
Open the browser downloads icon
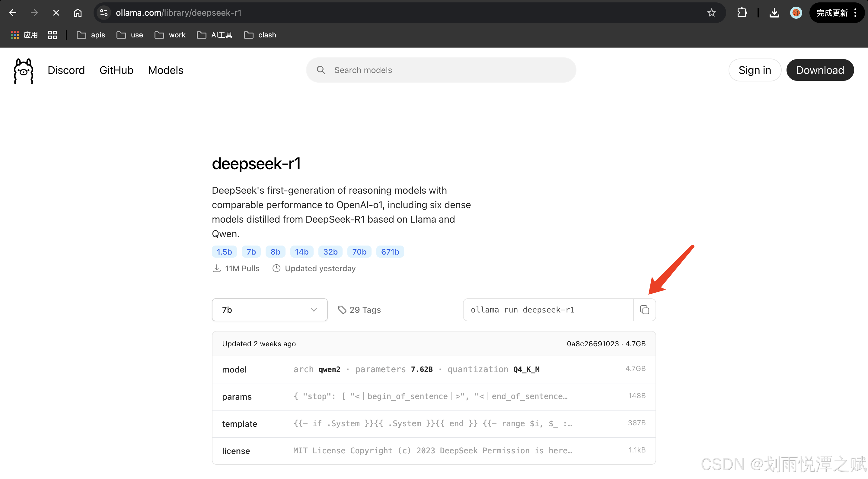[x=774, y=13]
